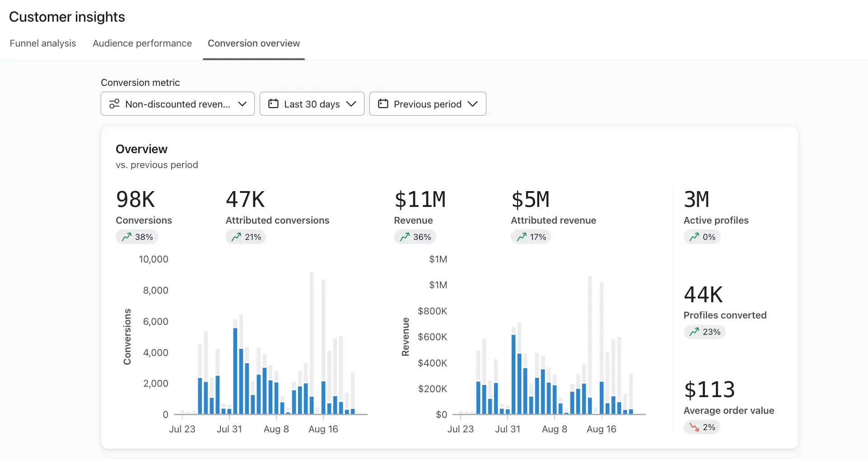
Task: Switch to the Audience performance tab
Action: (142, 43)
